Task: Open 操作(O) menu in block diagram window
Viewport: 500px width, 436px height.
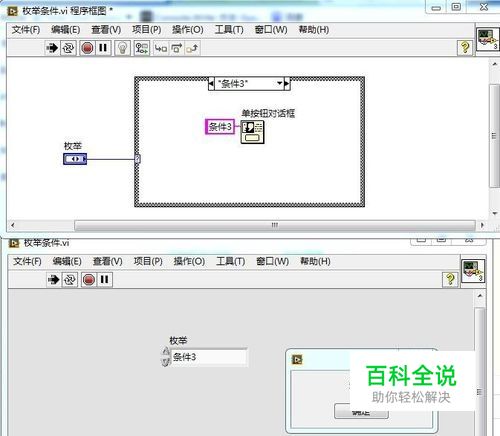Action: coord(187,30)
